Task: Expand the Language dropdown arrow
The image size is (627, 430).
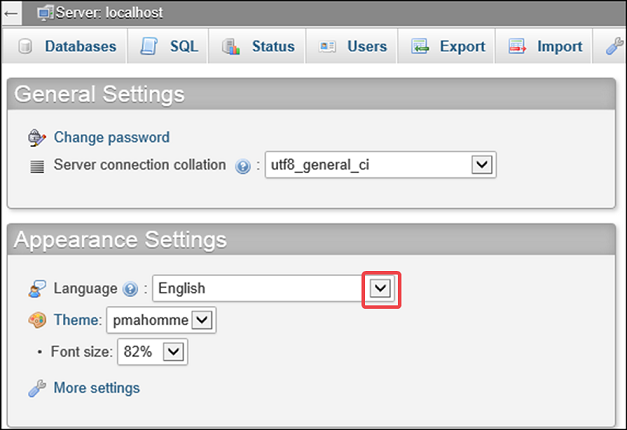Action: coord(380,289)
